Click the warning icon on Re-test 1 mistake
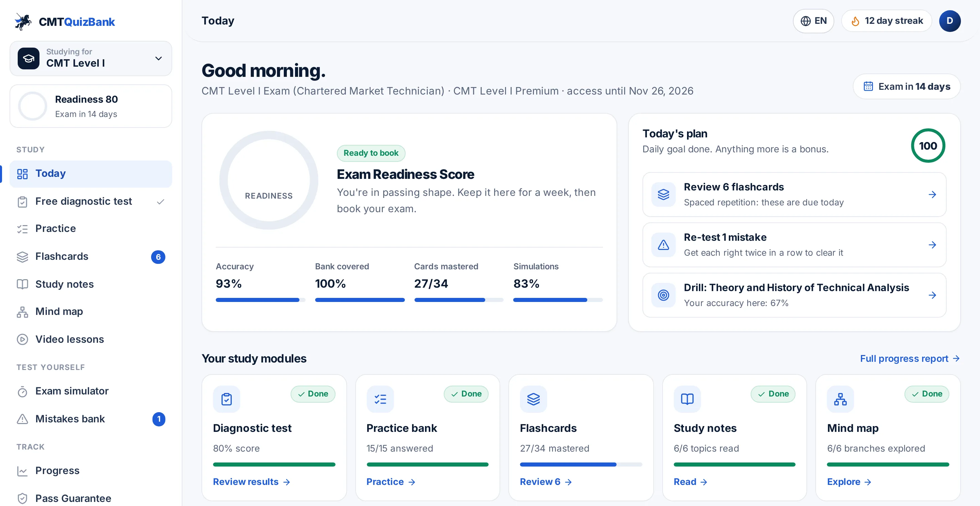980x506 pixels. pos(663,245)
